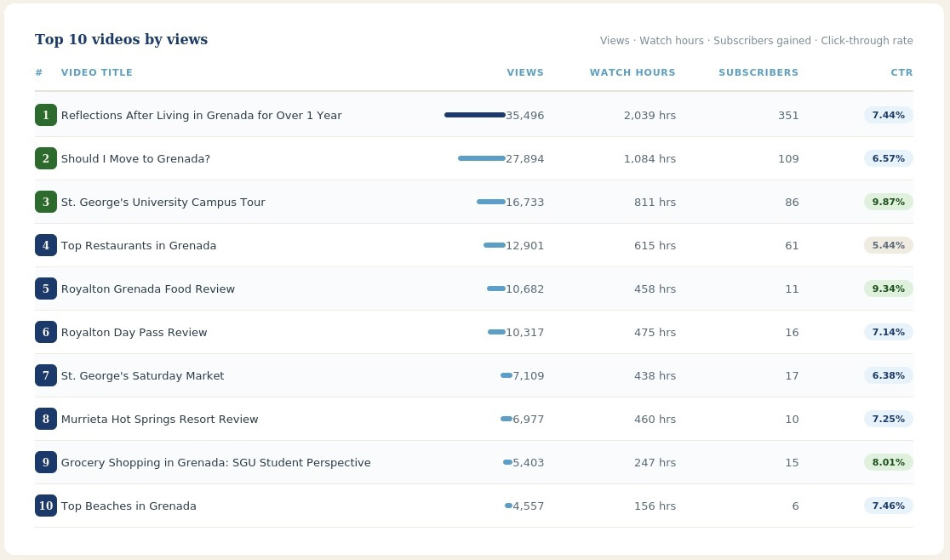Image resolution: width=950 pixels, height=560 pixels.
Task: Click the CTR column header
Action: click(x=901, y=72)
